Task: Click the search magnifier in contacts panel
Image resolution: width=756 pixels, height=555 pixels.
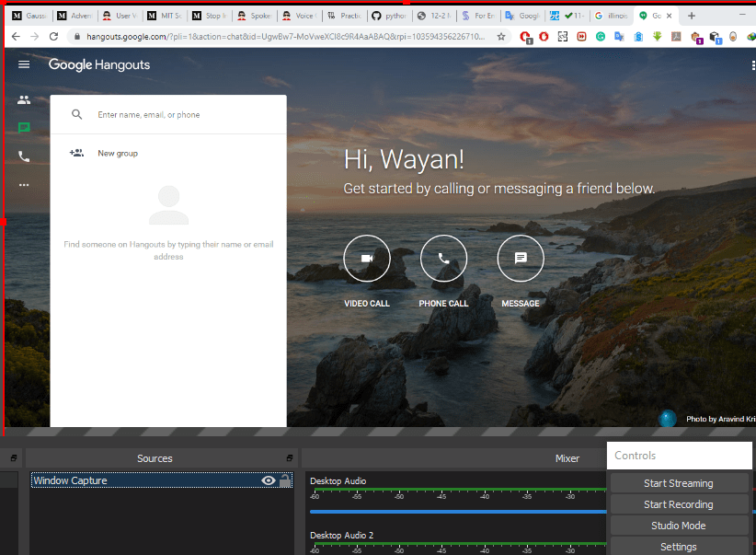Action: 76,114
